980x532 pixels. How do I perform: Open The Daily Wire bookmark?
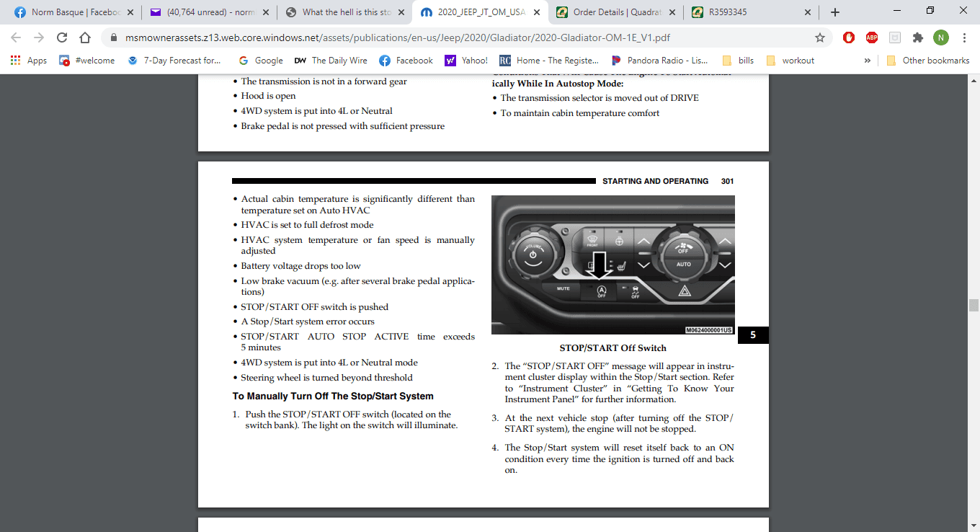point(331,61)
